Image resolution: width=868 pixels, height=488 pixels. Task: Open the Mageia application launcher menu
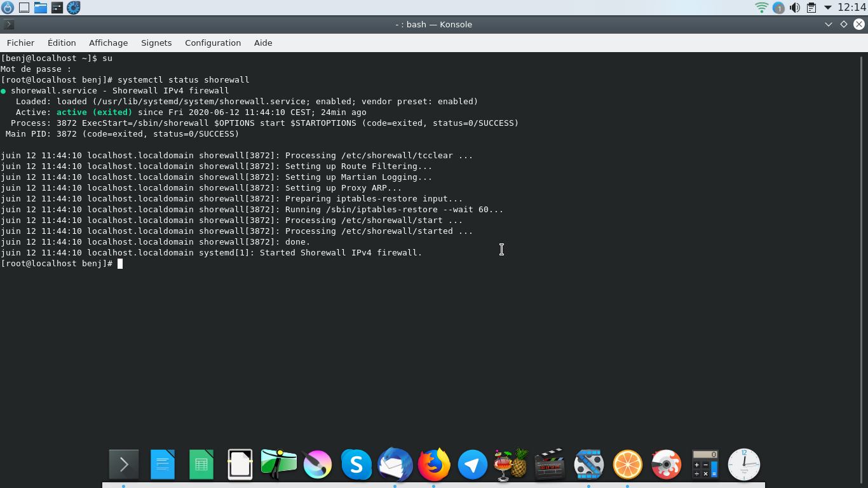tap(7, 8)
